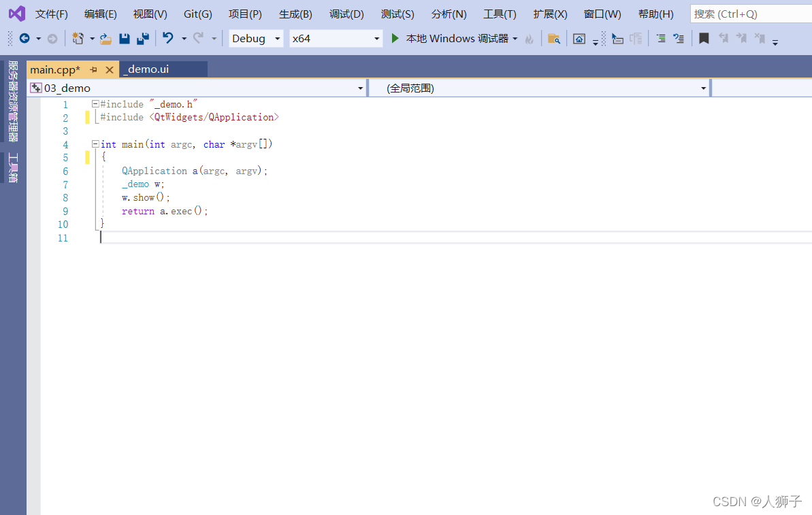Open the 工具箱 side panel
Viewport: 812px width, 515px height.
[13, 168]
